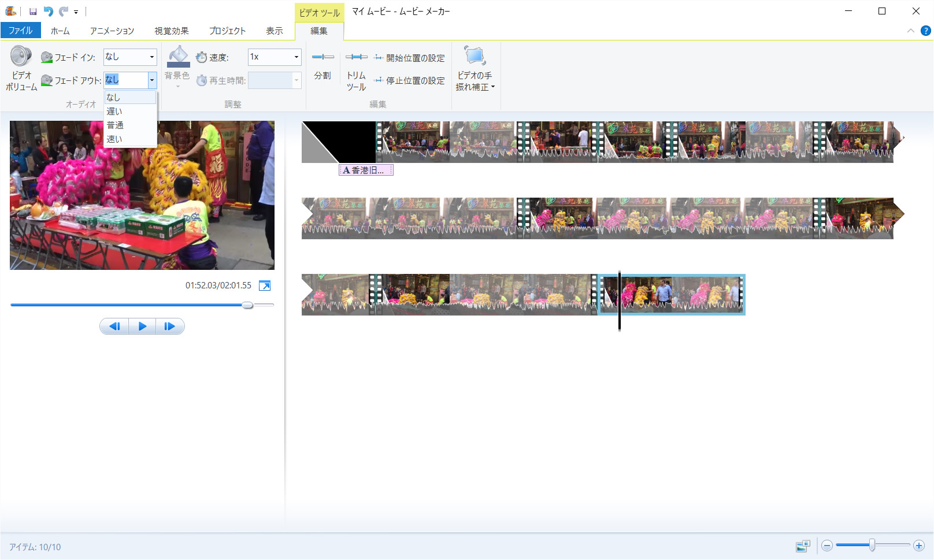Click the zoom in plus icon
934x560 pixels.
(918, 546)
